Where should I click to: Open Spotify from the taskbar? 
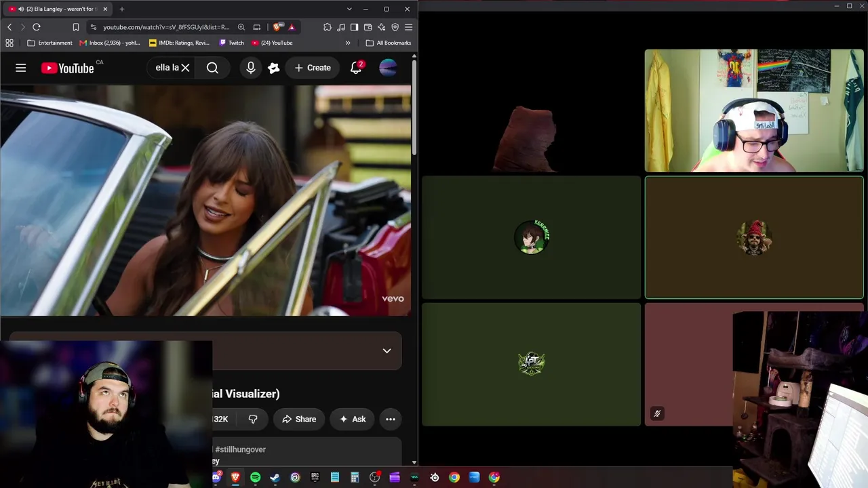[255, 477]
